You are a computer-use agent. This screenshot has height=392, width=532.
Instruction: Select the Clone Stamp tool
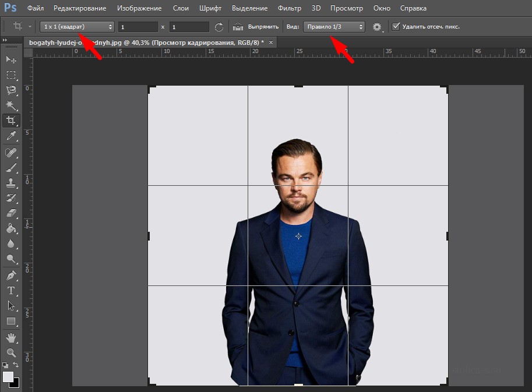[x=11, y=183]
